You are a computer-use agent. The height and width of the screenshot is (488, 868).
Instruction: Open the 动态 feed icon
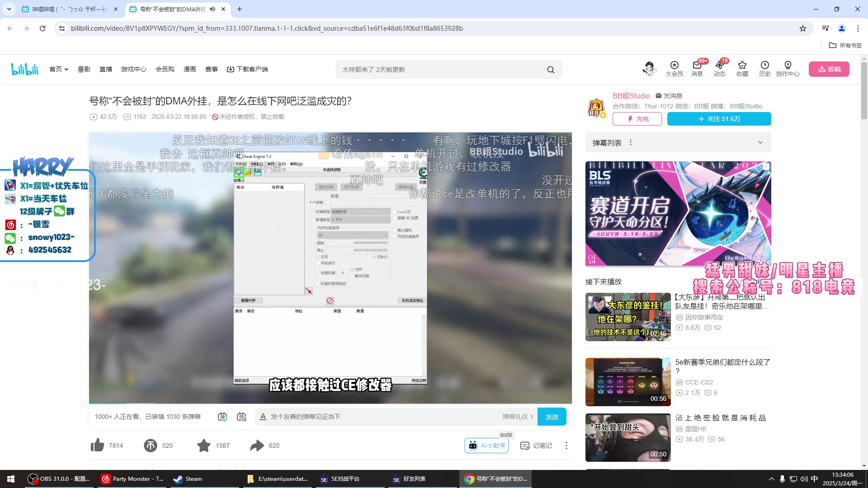pyautogui.click(x=720, y=69)
